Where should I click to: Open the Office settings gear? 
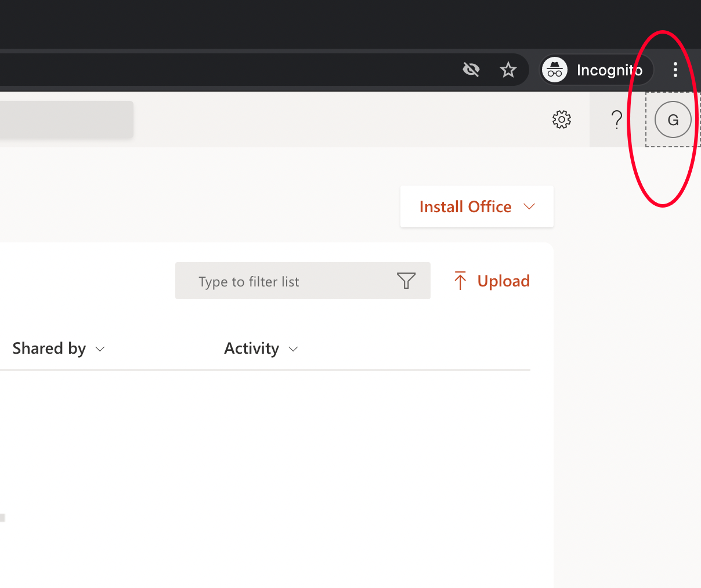[x=561, y=119]
